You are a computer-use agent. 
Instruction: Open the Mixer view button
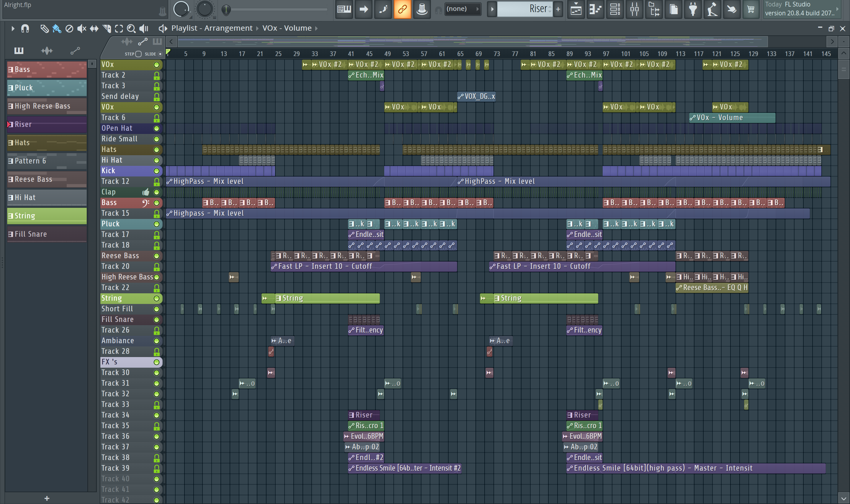pyautogui.click(x=634, y=9)
